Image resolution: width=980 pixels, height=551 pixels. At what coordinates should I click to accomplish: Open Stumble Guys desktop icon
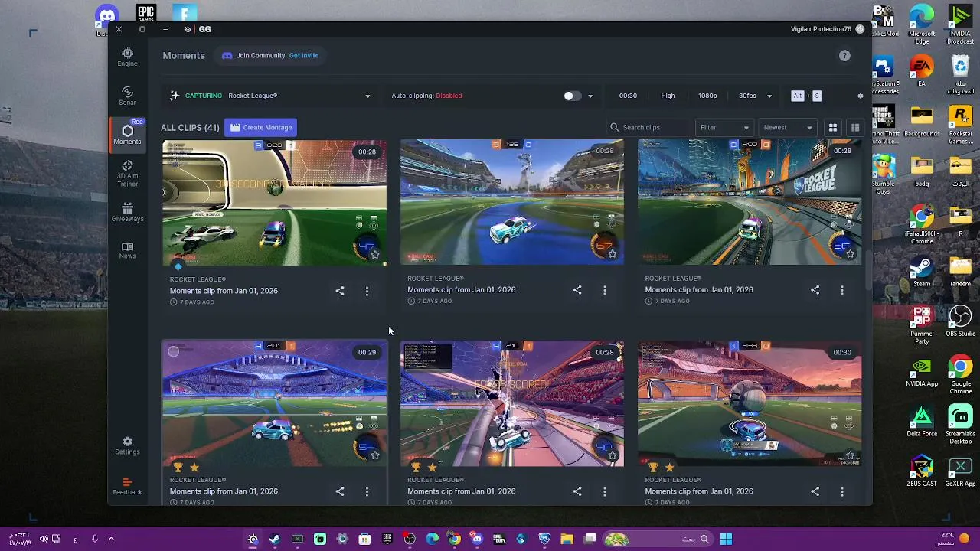pos(883,173)
